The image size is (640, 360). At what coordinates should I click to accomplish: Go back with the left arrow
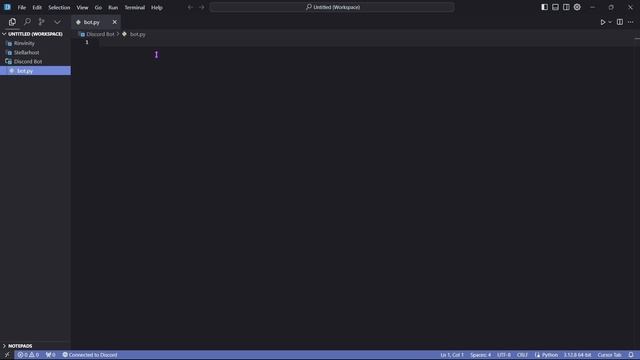coord(190,7)
